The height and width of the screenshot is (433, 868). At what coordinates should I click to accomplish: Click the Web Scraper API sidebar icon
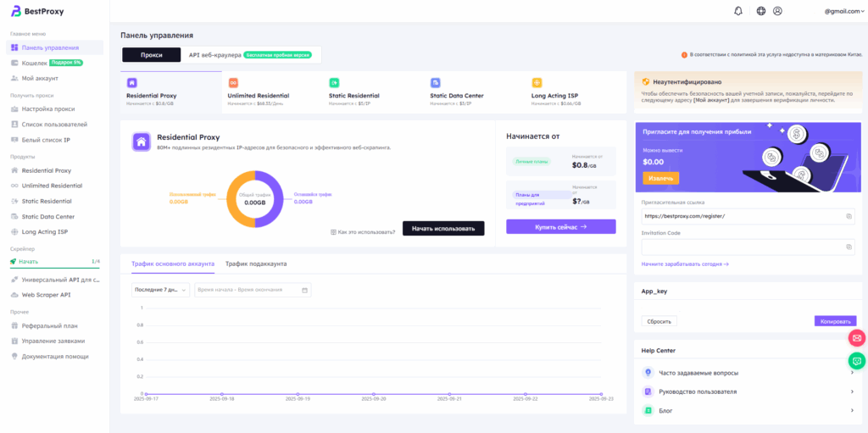(x=15, y=295)
